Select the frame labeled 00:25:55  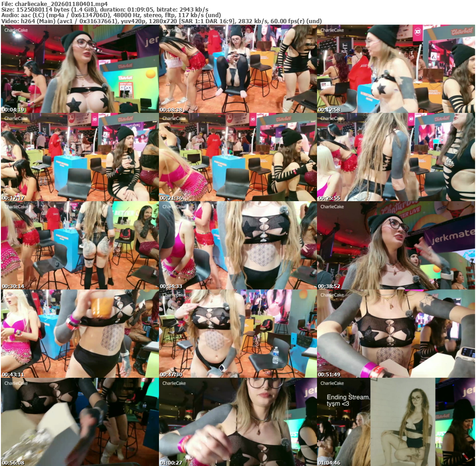pyautogui.click(x=396, y=157)
